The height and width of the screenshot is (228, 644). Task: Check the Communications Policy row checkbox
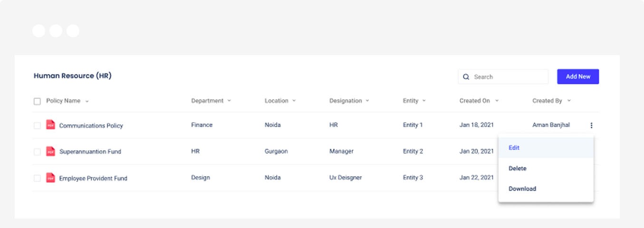pos(37,126)
